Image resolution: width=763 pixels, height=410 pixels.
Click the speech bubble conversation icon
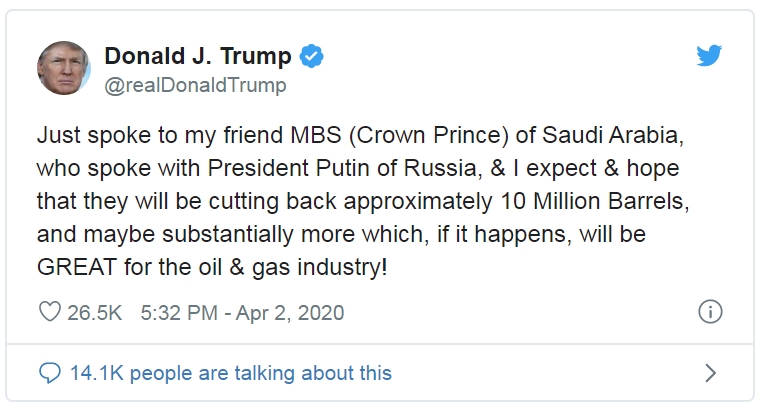click(50, 373)
